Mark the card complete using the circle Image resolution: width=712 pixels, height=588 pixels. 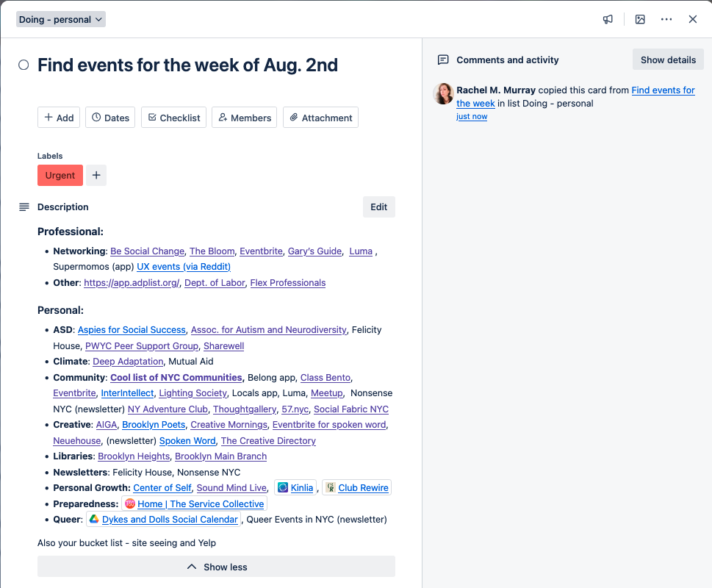click(x=24, y=65)
